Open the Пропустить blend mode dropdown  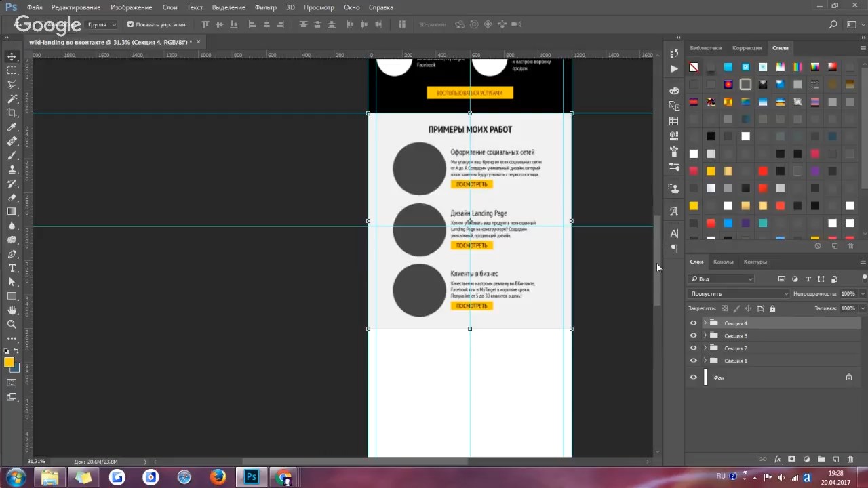(739, 293)
